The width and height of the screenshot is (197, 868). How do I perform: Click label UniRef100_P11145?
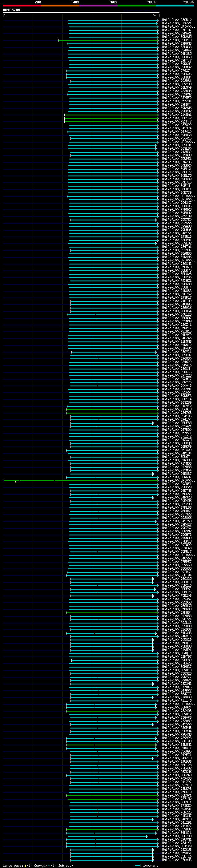pos(176,700)
